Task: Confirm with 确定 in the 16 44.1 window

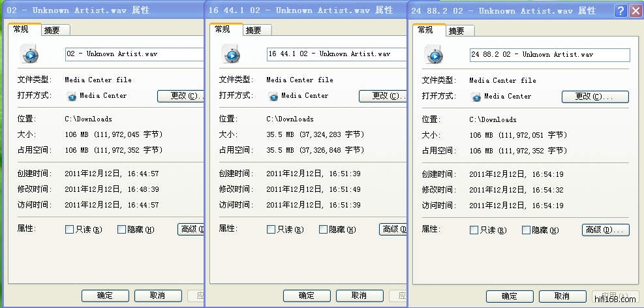Action: (306, 296)
